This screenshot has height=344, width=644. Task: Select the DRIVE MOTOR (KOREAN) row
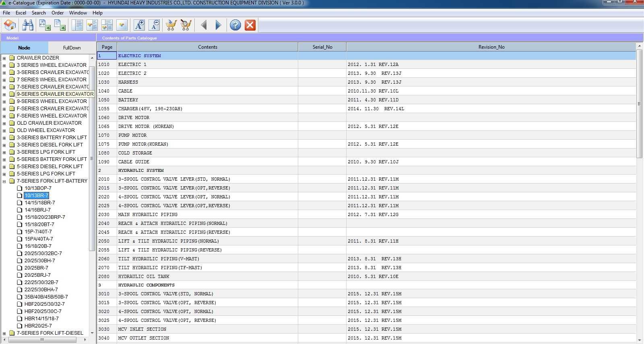pos(366,126)
